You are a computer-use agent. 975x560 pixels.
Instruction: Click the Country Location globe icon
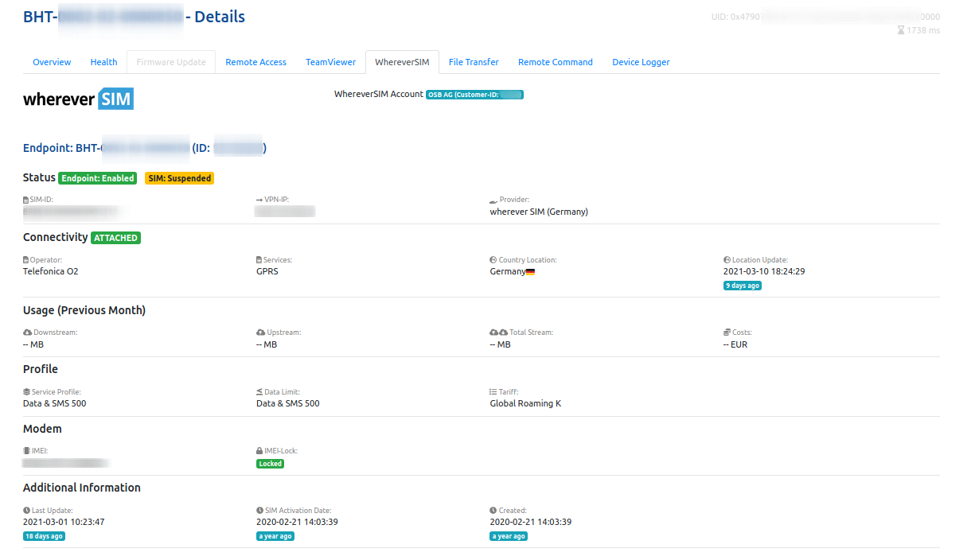click(493, 260)
